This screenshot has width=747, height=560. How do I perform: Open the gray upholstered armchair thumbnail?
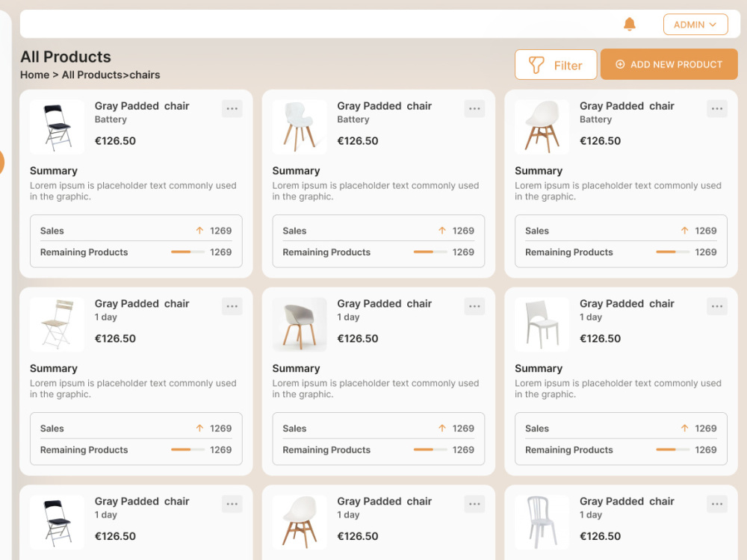tap(300, 324)
